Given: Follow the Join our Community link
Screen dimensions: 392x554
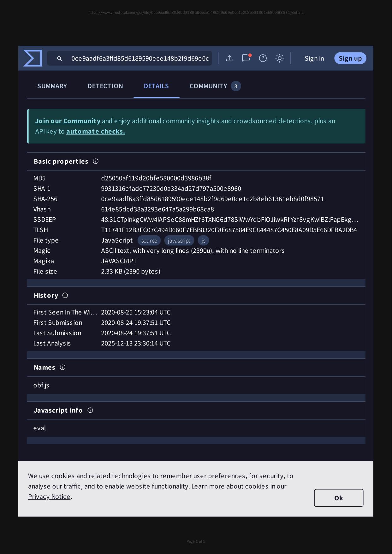Looking at the screenshot, I should click(68, 121).
